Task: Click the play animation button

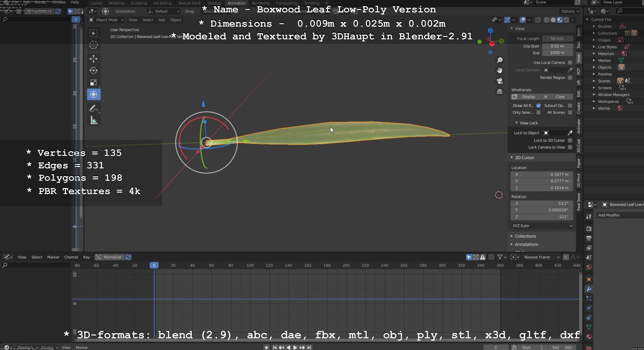Action: tap(295, 347)
